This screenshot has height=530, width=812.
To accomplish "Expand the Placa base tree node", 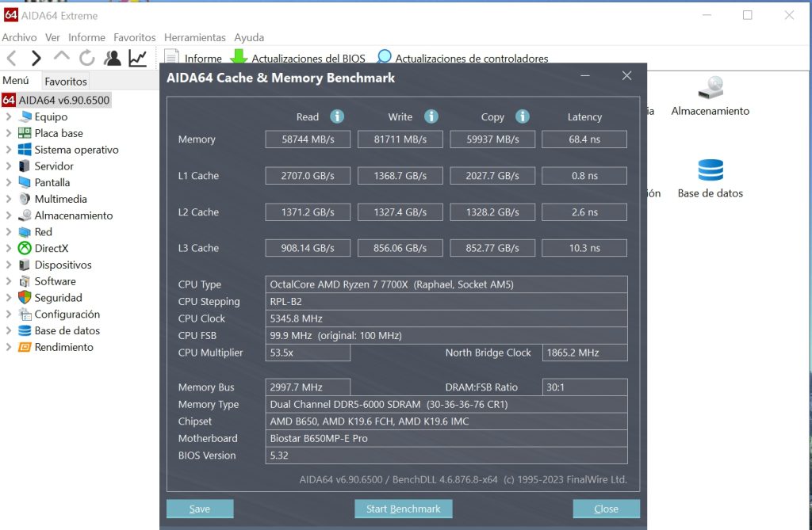I will (8, 134).
